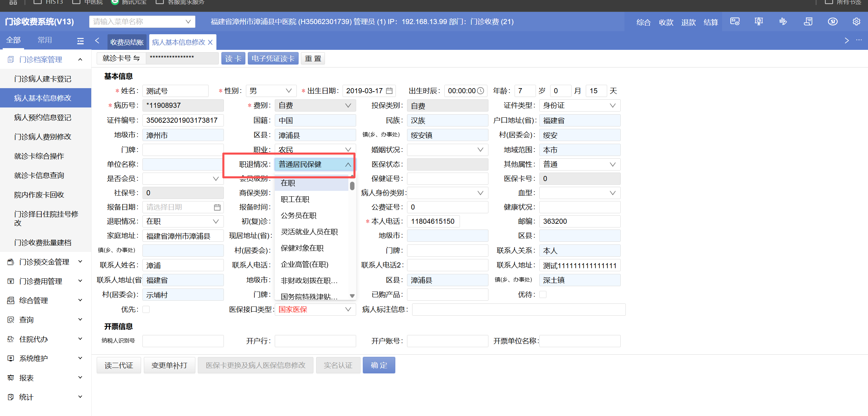Open settings gear icon in header
868x416 pixels.
pos(856,22)
